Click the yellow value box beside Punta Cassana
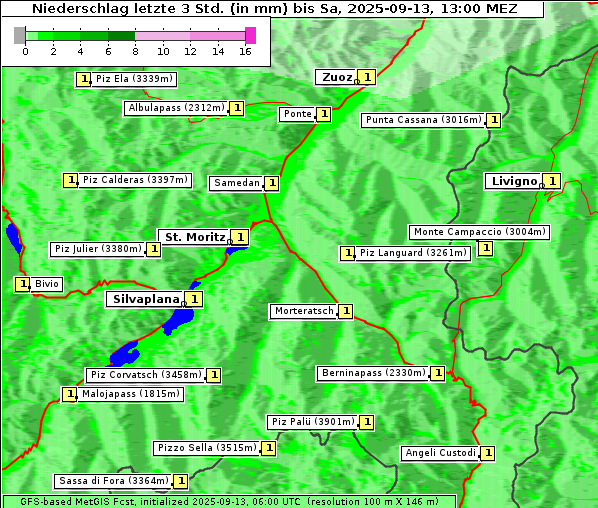598x508 pixels. click(494, 121)
